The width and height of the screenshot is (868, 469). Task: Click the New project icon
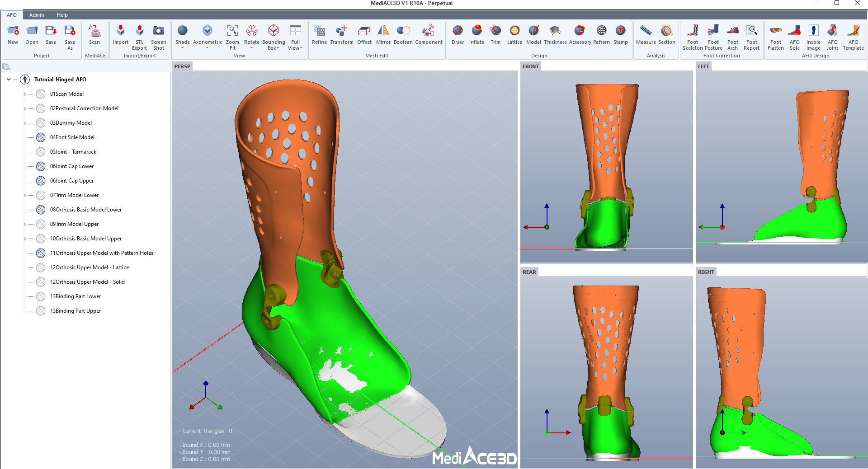pos(13,35)
